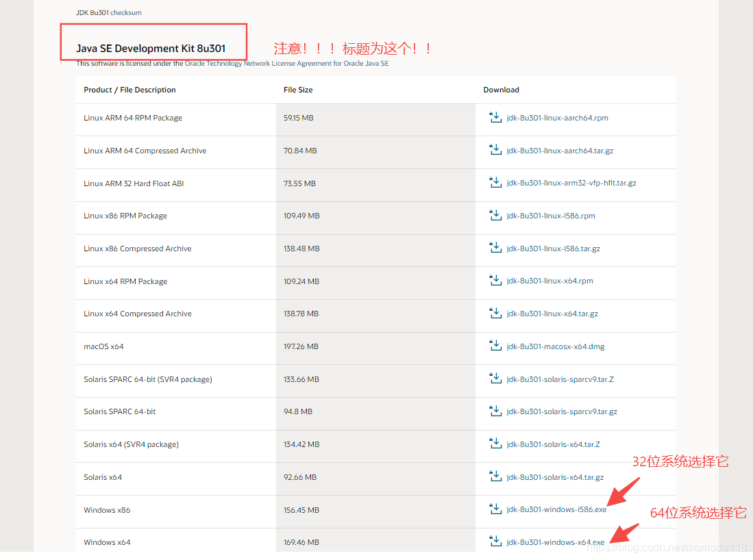753x560 pixels.
Task: Click the File Size column header
Action: [298, 90]
